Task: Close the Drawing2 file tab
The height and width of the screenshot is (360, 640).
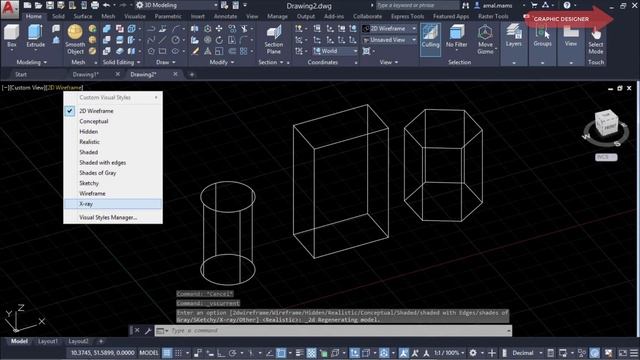Action: click(175, 74)
